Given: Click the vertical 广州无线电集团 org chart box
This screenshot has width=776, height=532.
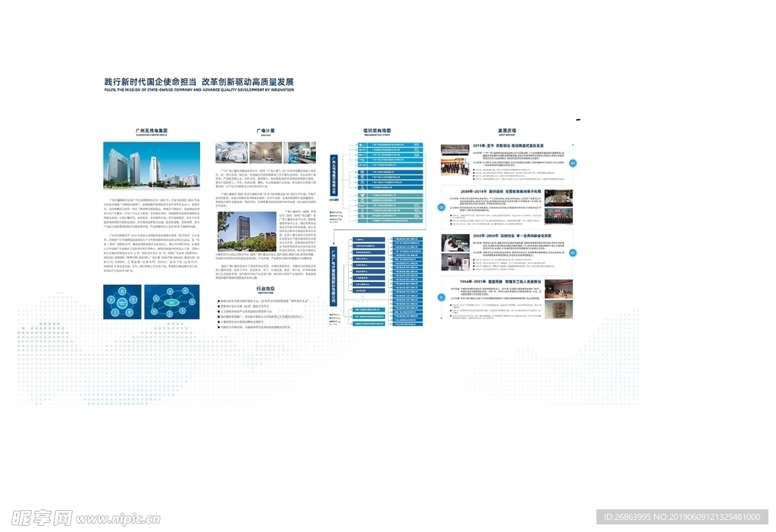Looking at the screenshot, I should click(x=334, y=175).
